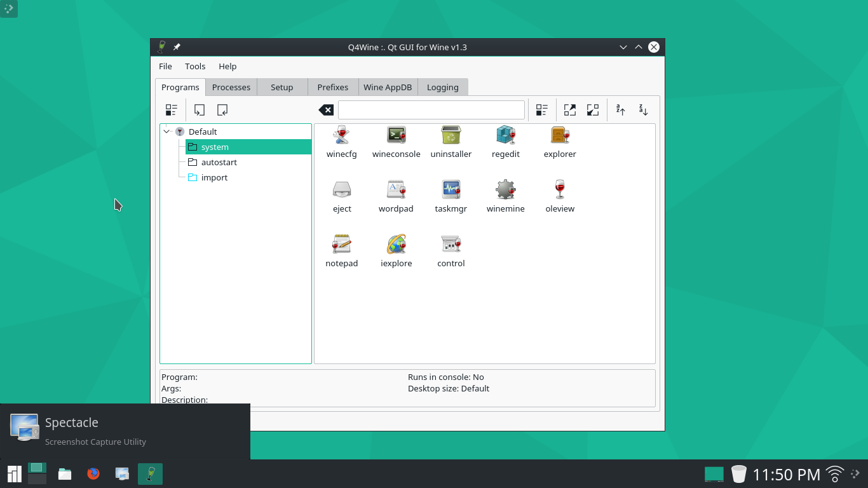
Task: Click the tree view options icon at left toolbar
Action: point(172,110)
